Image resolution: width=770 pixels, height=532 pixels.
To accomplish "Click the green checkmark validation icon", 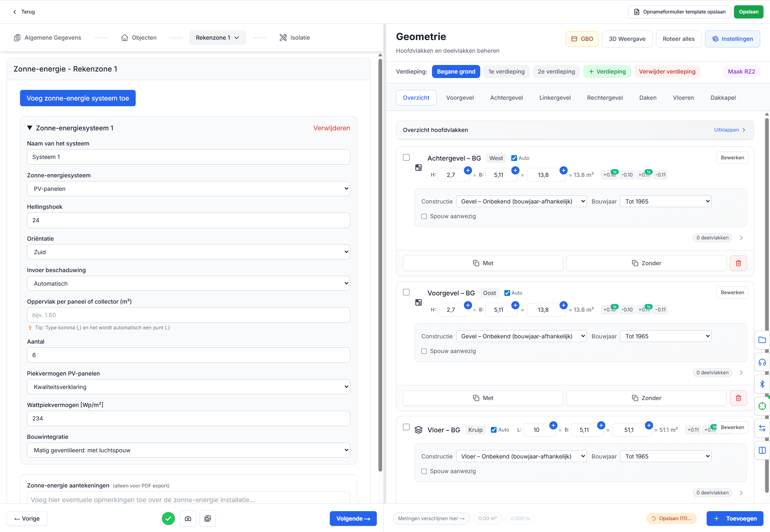I will (168, 519).
